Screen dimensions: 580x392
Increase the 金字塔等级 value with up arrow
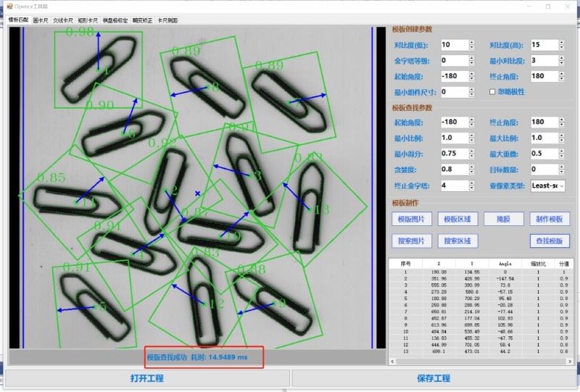tap(472, 58)
